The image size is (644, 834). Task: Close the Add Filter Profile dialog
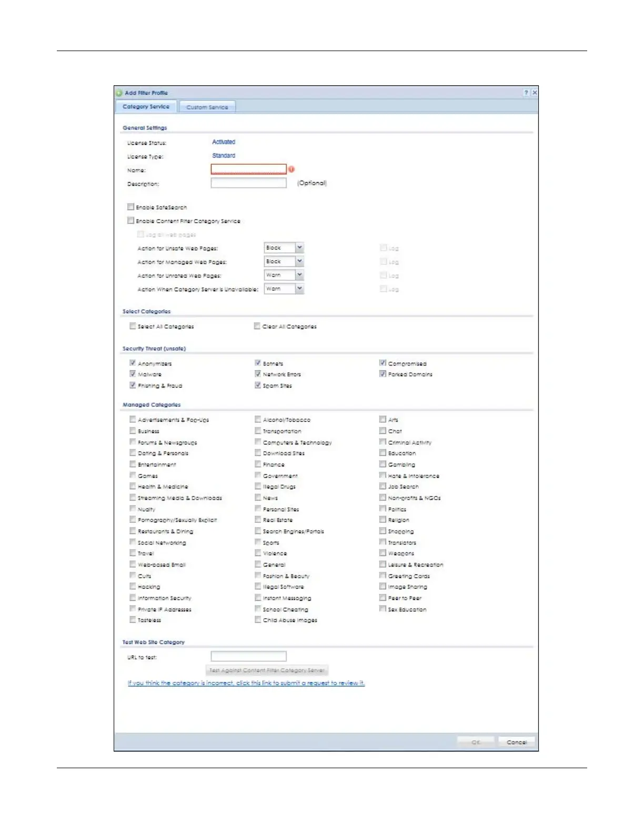coord(535,93)
